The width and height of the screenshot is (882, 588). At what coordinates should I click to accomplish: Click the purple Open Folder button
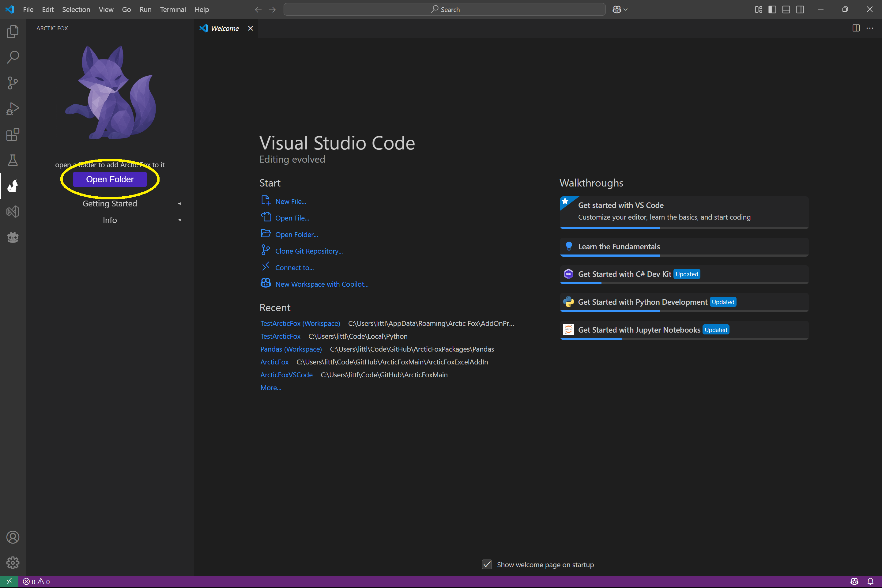click(x=110, y=179)
